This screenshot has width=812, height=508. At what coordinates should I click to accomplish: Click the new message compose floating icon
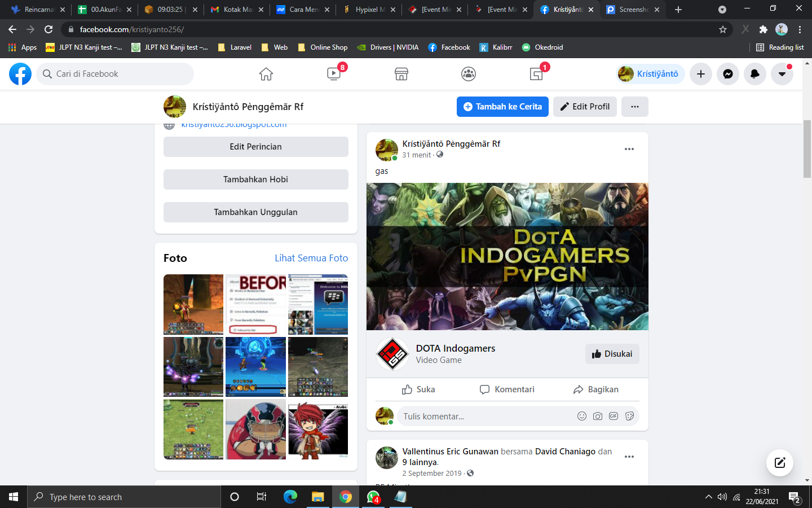(x=780, y=463)
